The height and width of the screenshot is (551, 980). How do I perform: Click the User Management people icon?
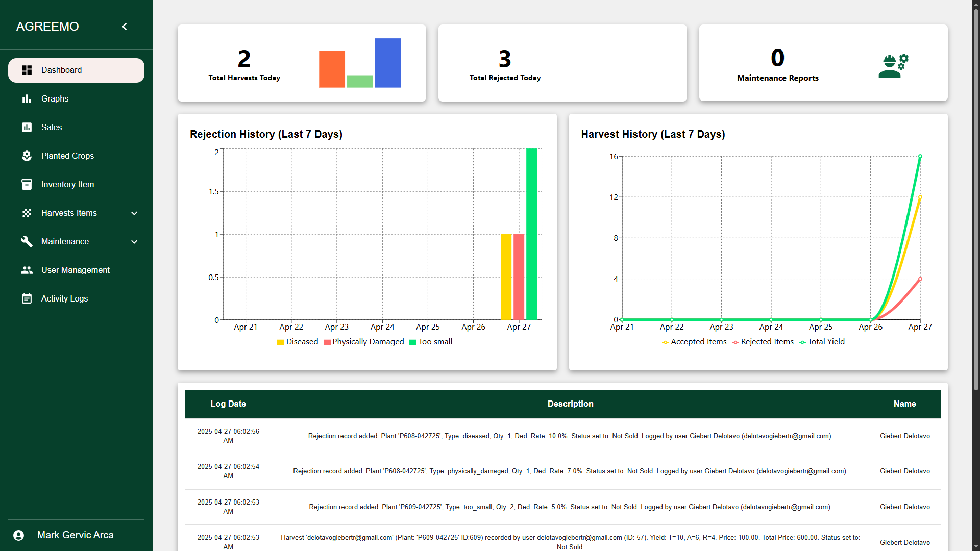click(27, 270)
